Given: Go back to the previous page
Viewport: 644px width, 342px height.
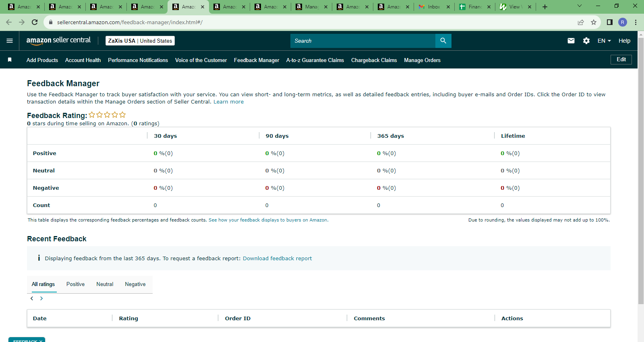Looking at the screenshot, I should pos(9,22).
